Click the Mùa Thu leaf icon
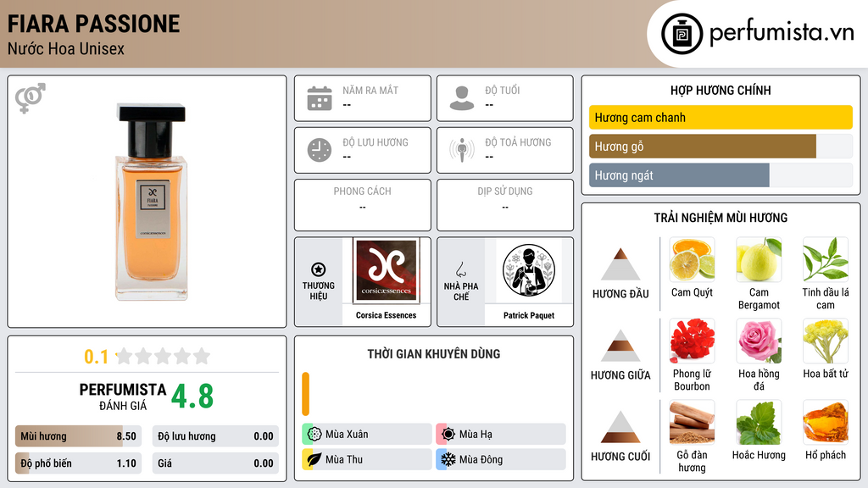 [314, 459]
